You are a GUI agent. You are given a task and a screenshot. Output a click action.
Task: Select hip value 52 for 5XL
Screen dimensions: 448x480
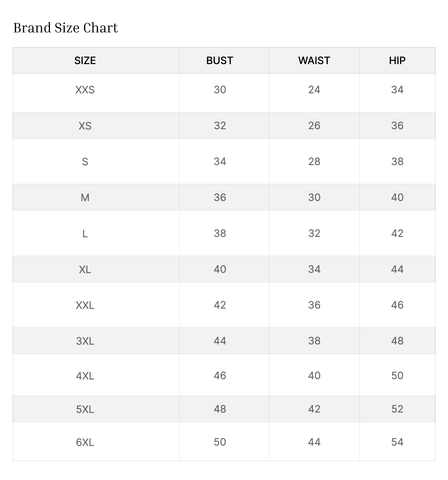click(397, 409)
